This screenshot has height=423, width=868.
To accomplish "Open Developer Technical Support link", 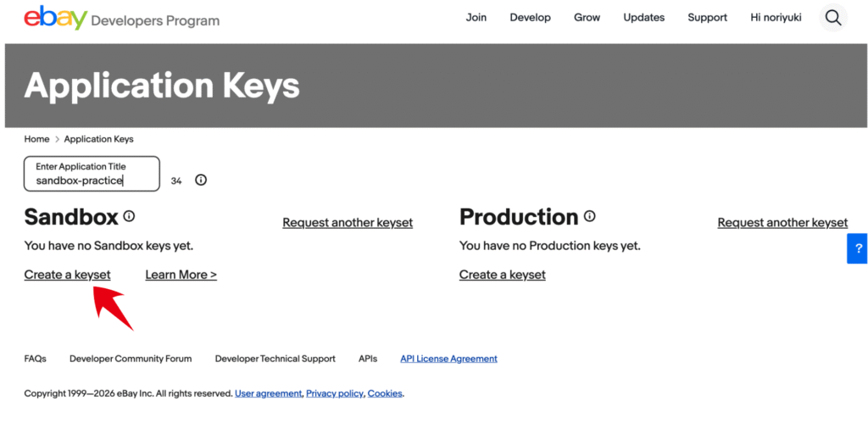I will (x=275, y=359).
